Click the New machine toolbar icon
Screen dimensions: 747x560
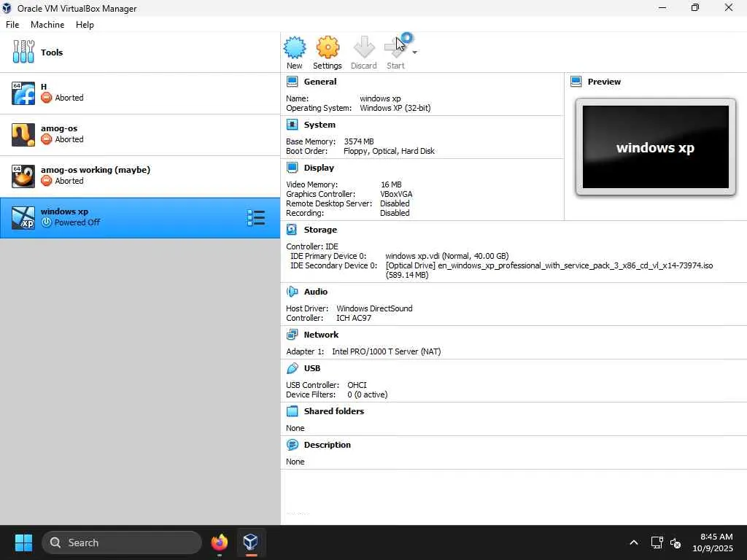point(295,47)
